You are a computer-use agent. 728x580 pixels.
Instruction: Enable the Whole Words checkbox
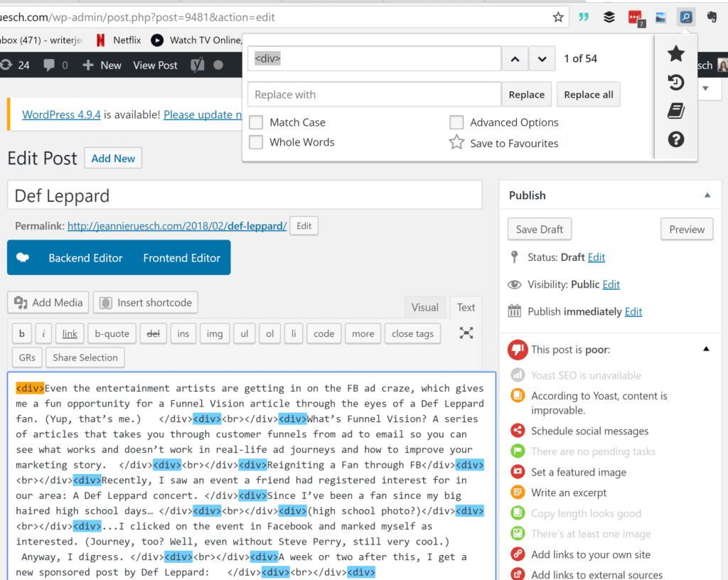256,142
